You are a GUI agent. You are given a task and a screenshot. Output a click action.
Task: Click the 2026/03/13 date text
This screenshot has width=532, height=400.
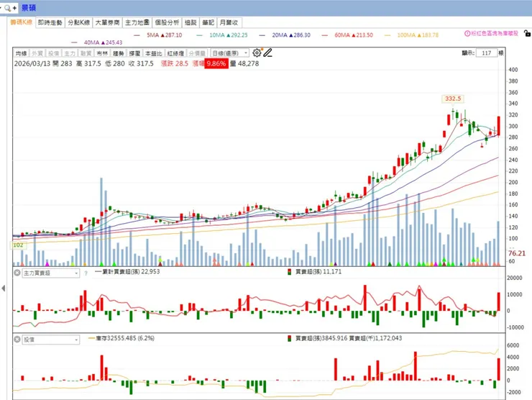(32, 63)
